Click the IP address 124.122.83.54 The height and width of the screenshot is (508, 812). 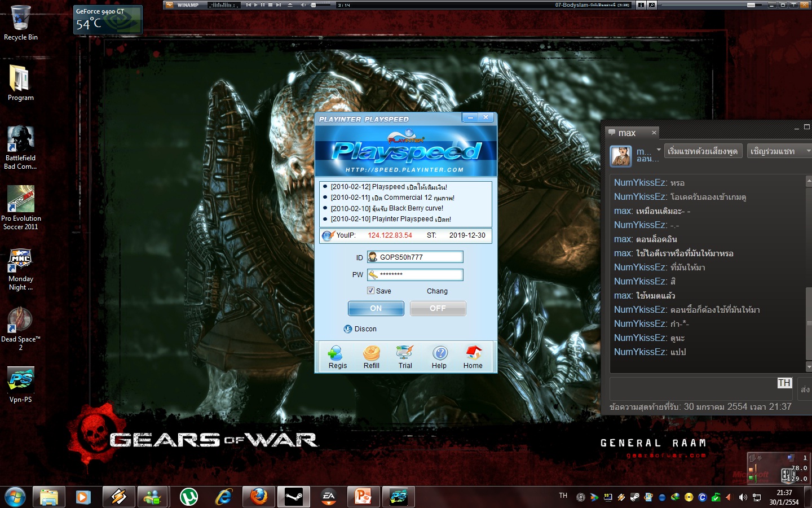pyautogui.click(x=390, y=235)
